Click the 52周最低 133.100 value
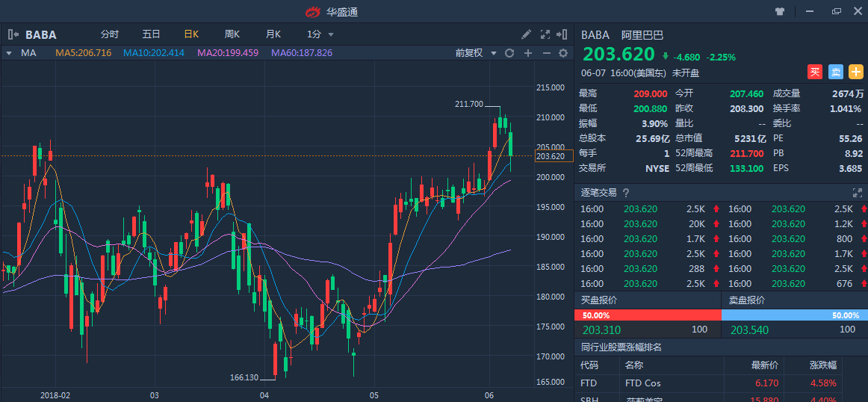868x402 pixels. pos(746,168)
